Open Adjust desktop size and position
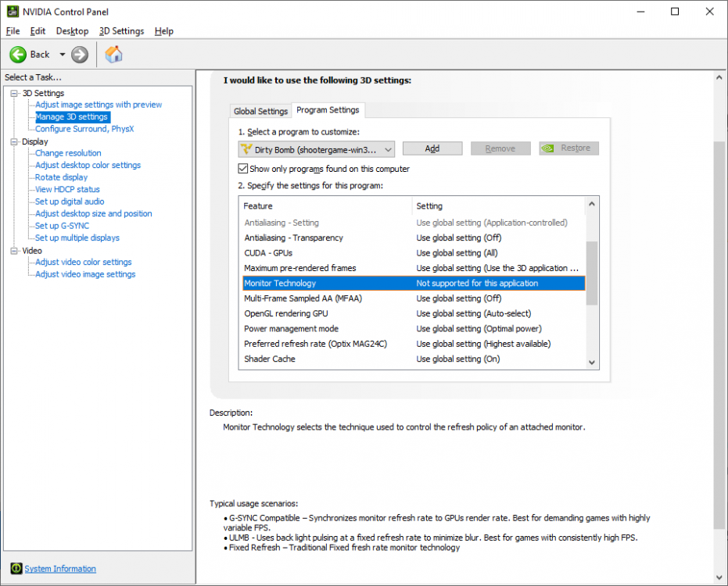 (93, 213)
